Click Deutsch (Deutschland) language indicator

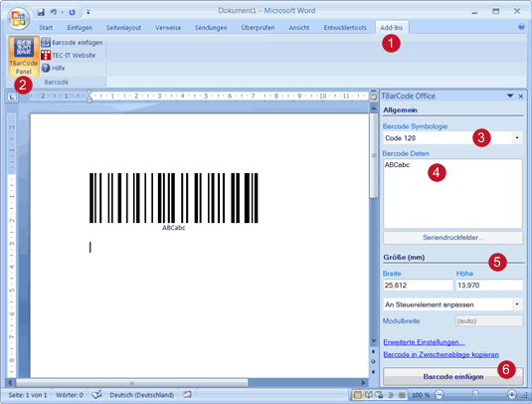(x=142, y=395)
